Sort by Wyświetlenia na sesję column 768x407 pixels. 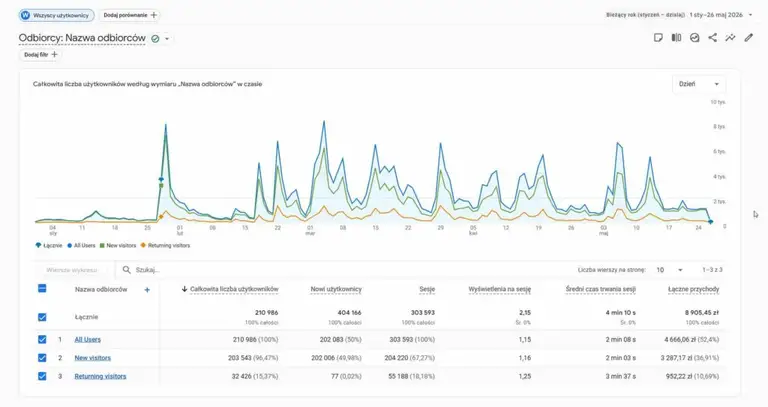click(500, 289)
